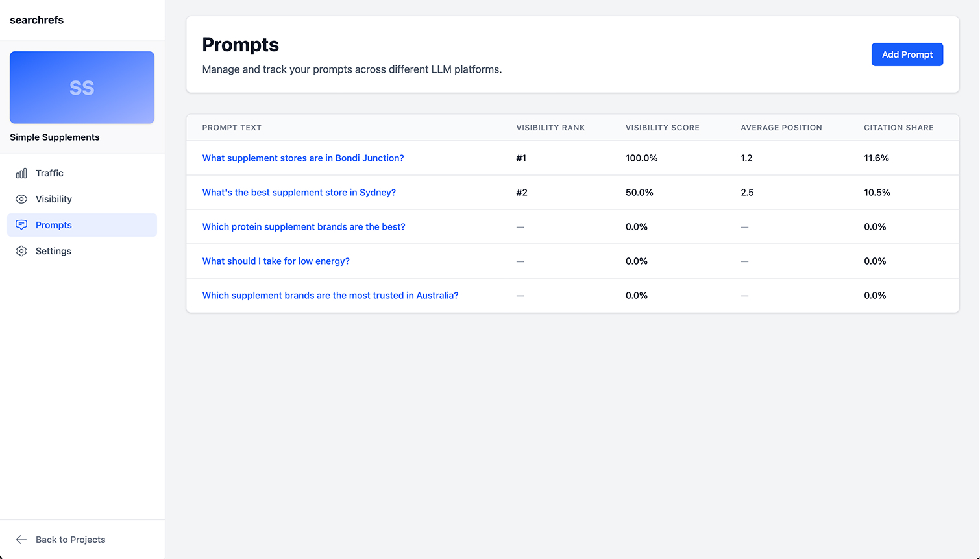Viewport: 980px width, 559px height.
Task: Open the low energy prompt
Action: click(x=276, y=261)
